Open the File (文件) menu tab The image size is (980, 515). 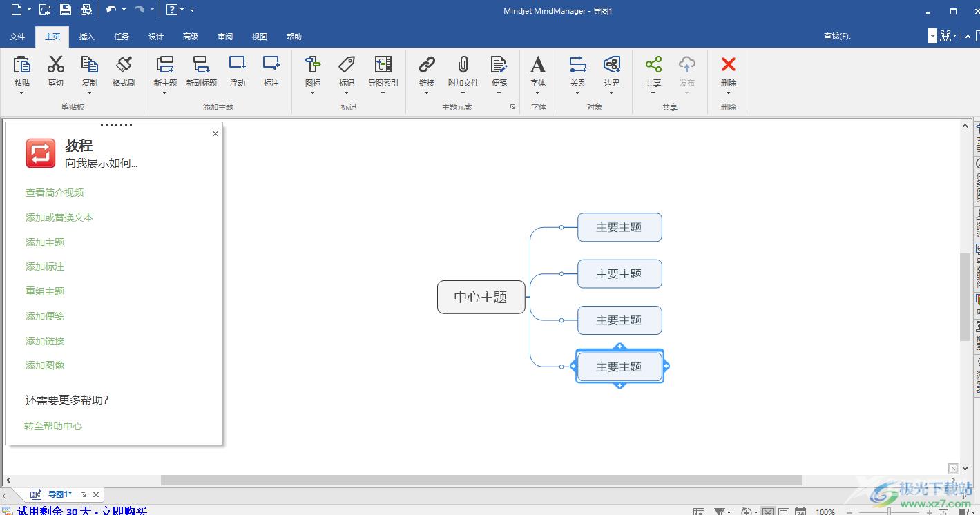[x=17, y=37]
